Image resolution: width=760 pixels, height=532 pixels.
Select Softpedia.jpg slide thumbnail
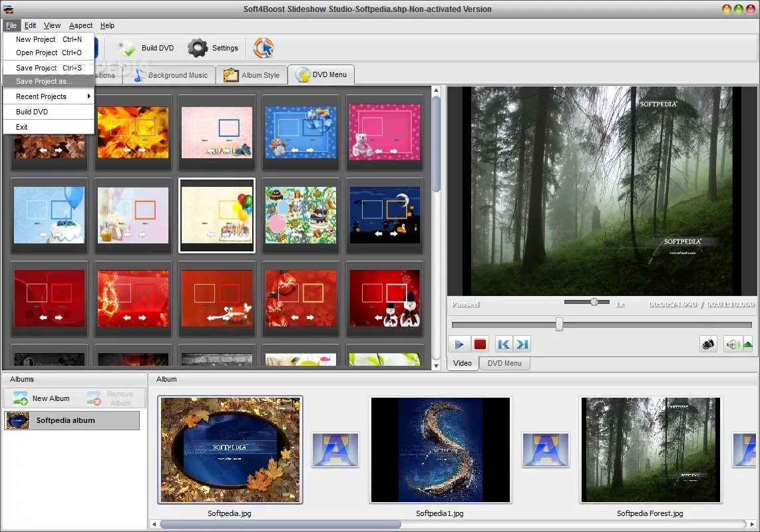(x=230, y=450)
